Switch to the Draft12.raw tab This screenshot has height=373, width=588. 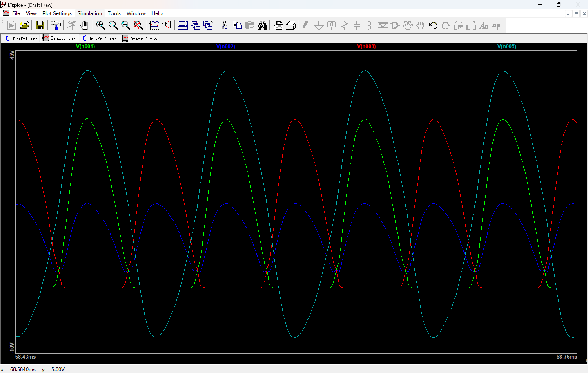coord(140,39)
